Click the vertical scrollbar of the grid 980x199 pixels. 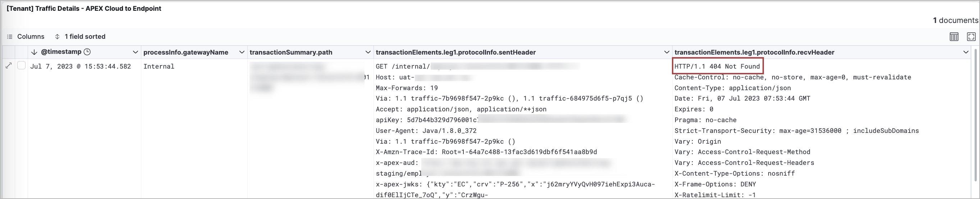tap(976, 114)
